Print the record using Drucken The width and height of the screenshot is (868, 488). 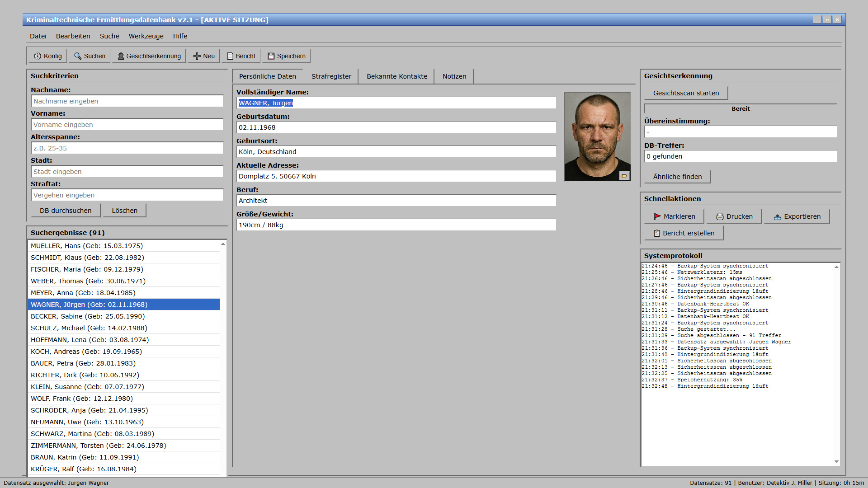[x=734, y=216]
